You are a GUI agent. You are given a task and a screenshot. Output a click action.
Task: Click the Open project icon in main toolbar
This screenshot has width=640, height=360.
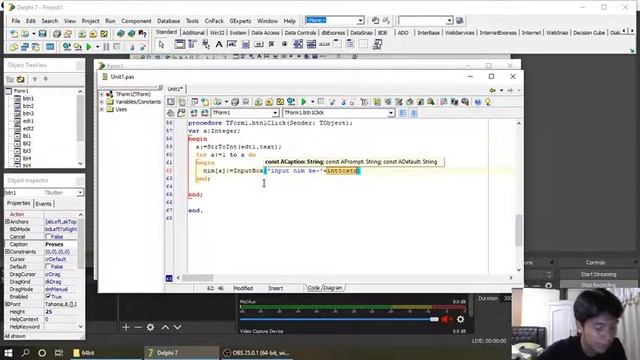[x=68, y=34]
